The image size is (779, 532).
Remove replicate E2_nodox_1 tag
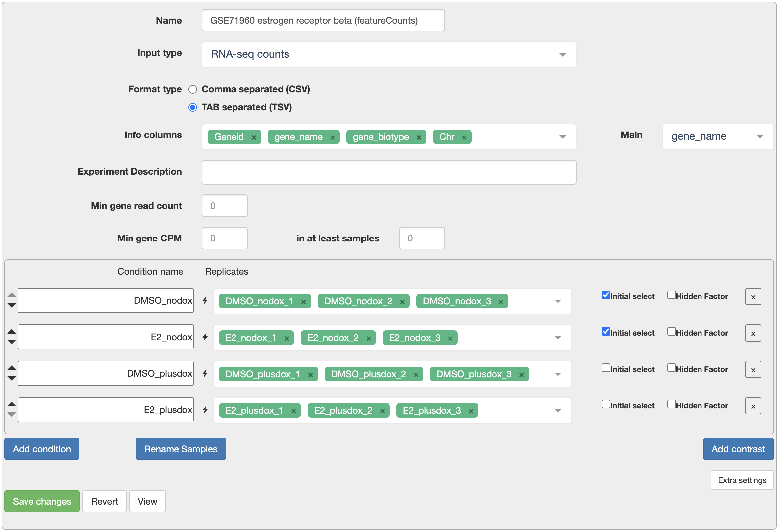286,338
